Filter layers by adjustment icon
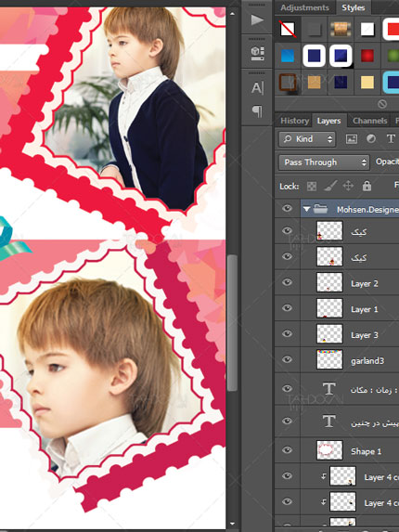This screenshot has height=532, width=399. tap(371, 138)
